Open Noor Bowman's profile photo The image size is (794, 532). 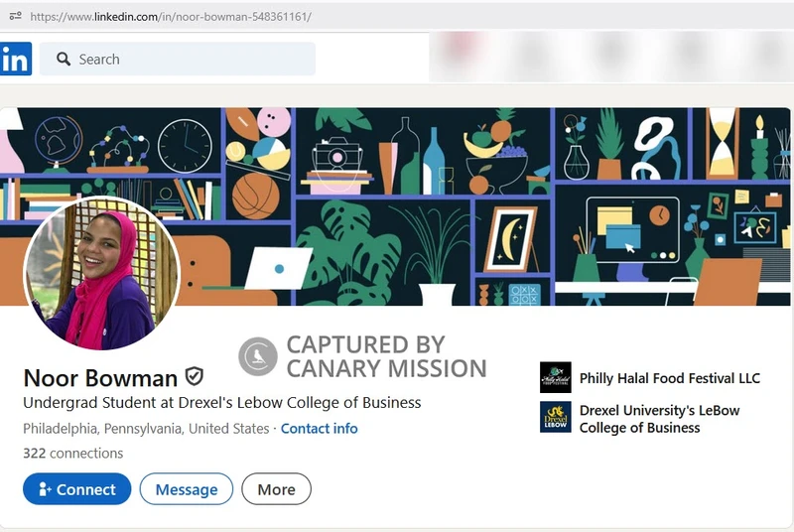click(x=102, y=273)
